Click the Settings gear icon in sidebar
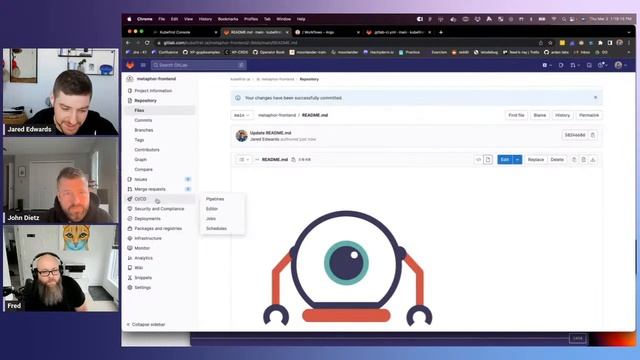This screenshot has height=360, width=640. tap(130, 287)
